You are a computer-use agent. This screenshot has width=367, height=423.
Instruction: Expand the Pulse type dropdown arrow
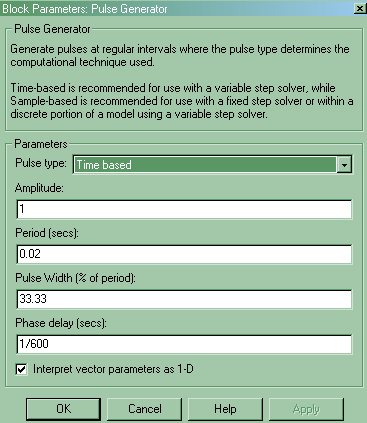[x=344, y=165]
